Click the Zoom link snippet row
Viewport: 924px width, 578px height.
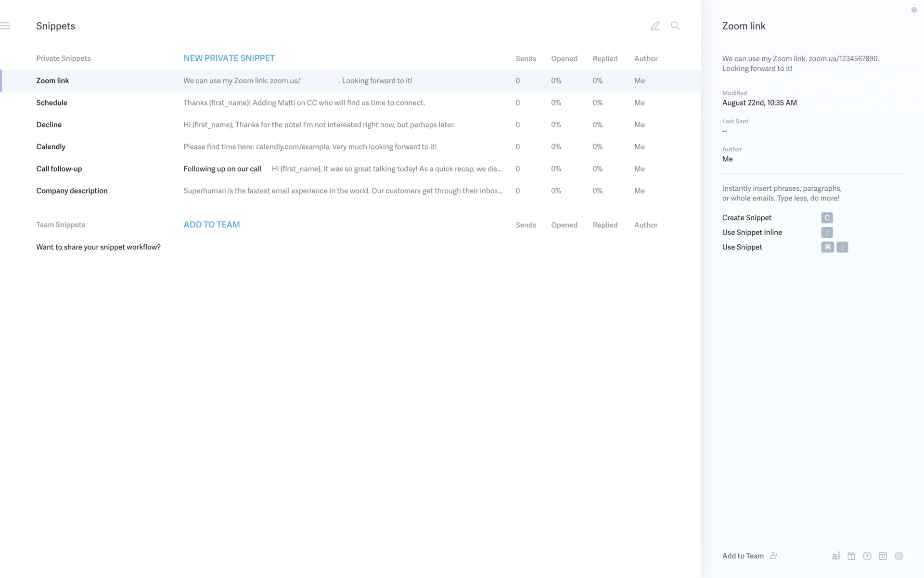(53, 81)
